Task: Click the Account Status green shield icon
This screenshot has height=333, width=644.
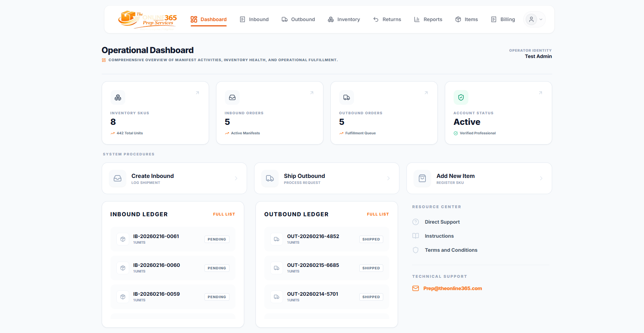Action: coord(461,97)
